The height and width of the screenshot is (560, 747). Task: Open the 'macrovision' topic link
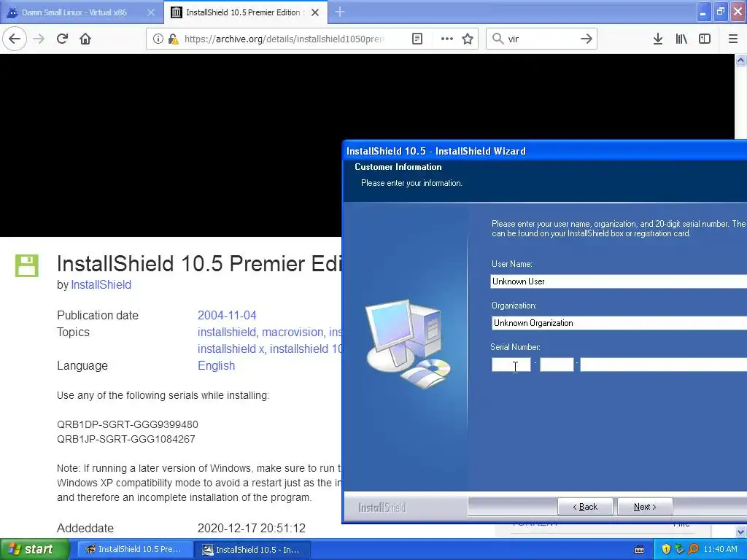tap(293, 332)
